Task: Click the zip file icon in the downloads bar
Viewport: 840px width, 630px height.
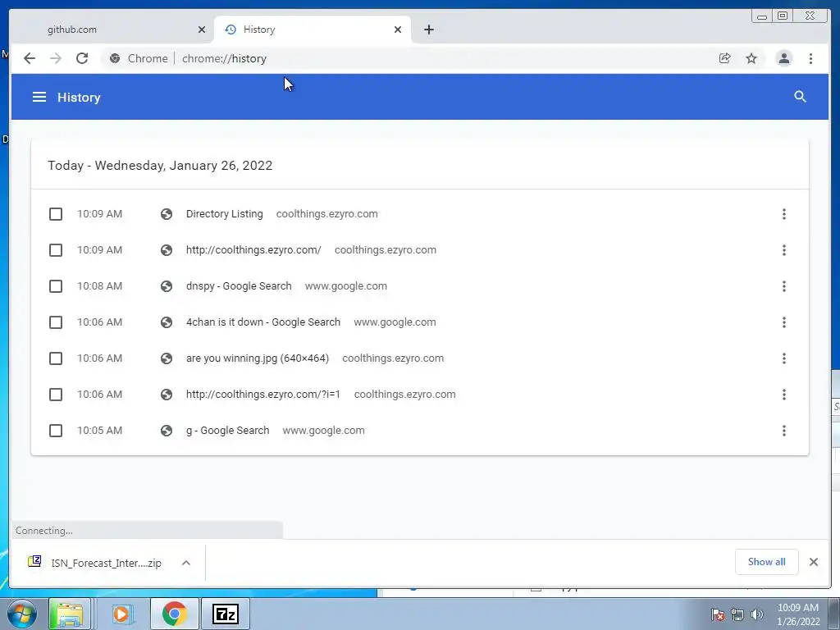Action: pyautogui.click(x=34, y=561)
